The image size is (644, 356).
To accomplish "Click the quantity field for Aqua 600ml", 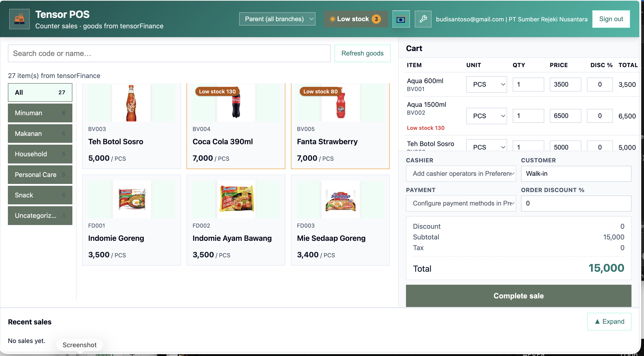I will pyautogui.click(x=528, y=84).
